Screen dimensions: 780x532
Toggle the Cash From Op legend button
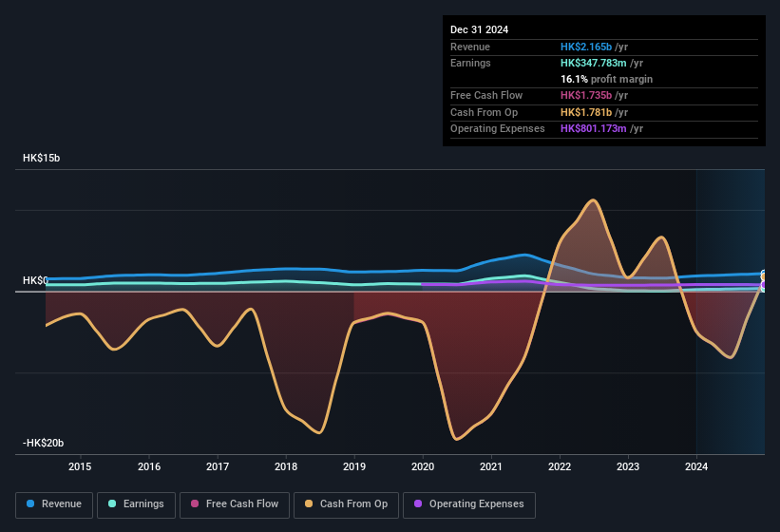coord(346,504)
